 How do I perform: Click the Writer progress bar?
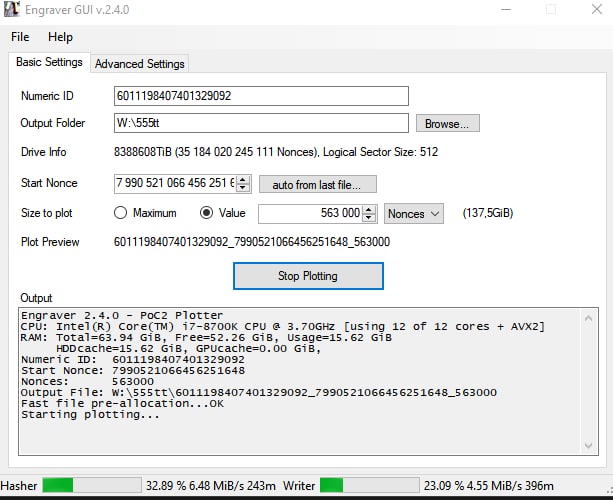tap(369, 486)
